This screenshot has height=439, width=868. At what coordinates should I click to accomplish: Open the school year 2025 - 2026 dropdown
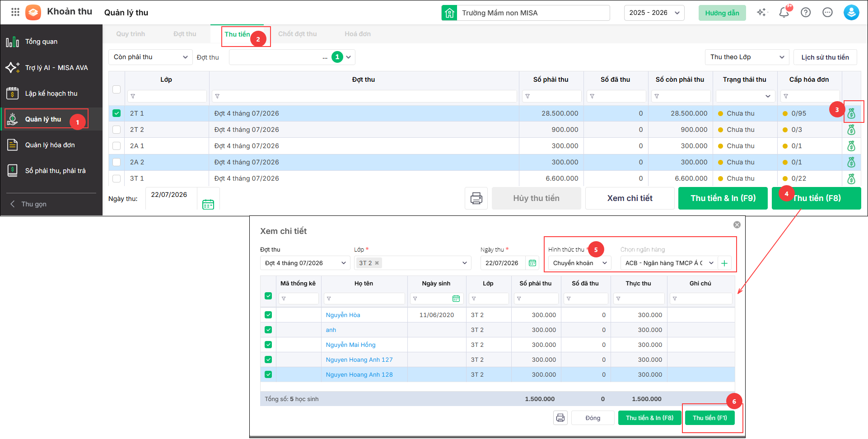[654, 13]
